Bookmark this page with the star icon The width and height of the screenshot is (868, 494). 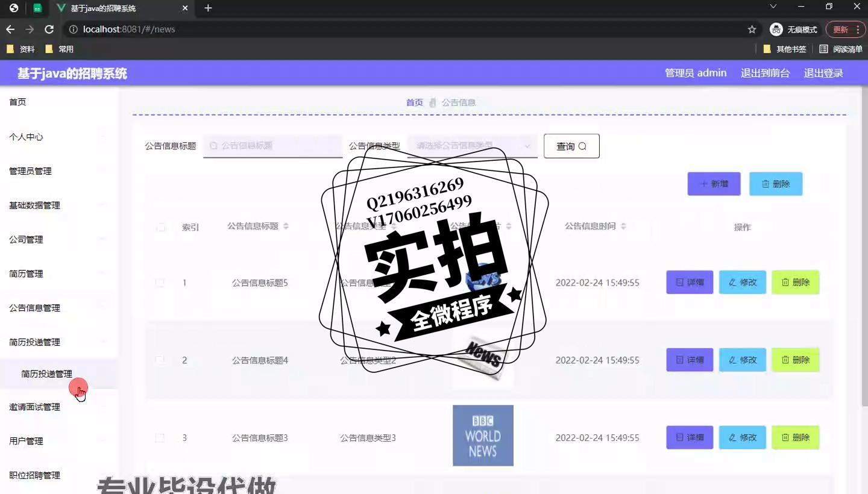(752, 30)
